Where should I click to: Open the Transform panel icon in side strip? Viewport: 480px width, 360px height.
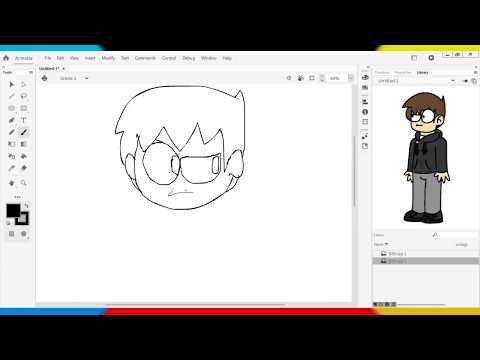365,122
